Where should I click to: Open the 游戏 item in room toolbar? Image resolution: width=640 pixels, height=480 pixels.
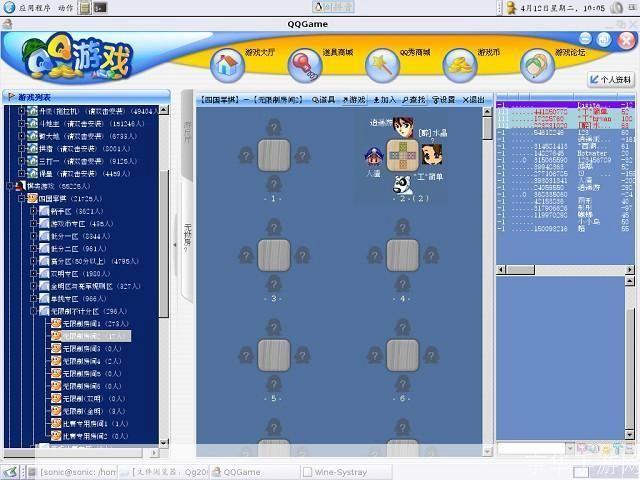[354, 100]
